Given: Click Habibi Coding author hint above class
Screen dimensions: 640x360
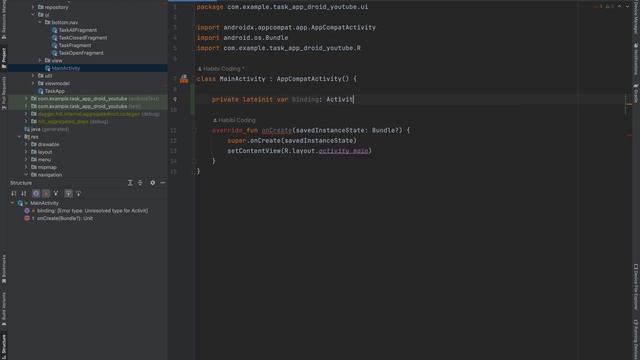Looking at the screenshot, I should [221, 69].
